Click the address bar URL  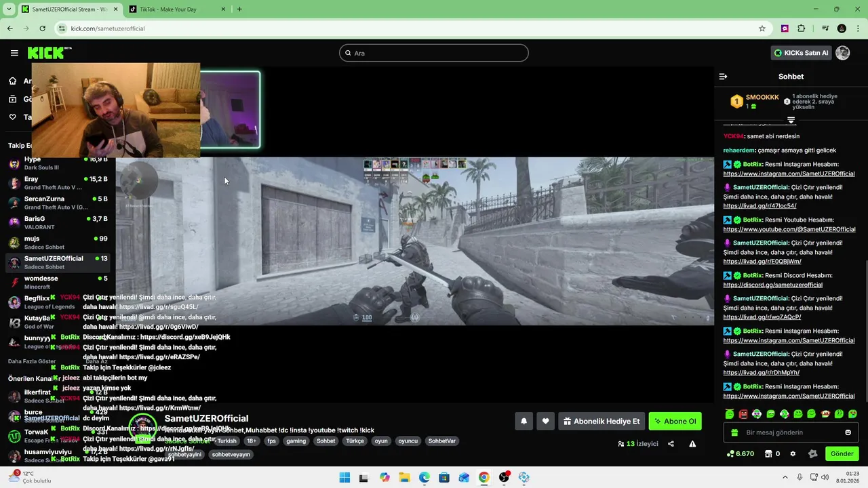click(108, 28)
